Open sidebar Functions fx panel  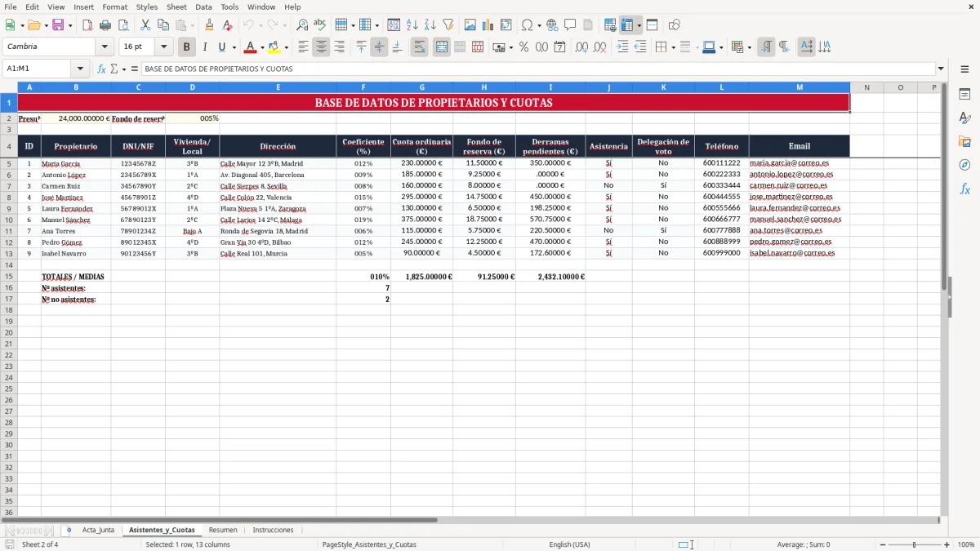pyautogui.click(x=964, y=189)
